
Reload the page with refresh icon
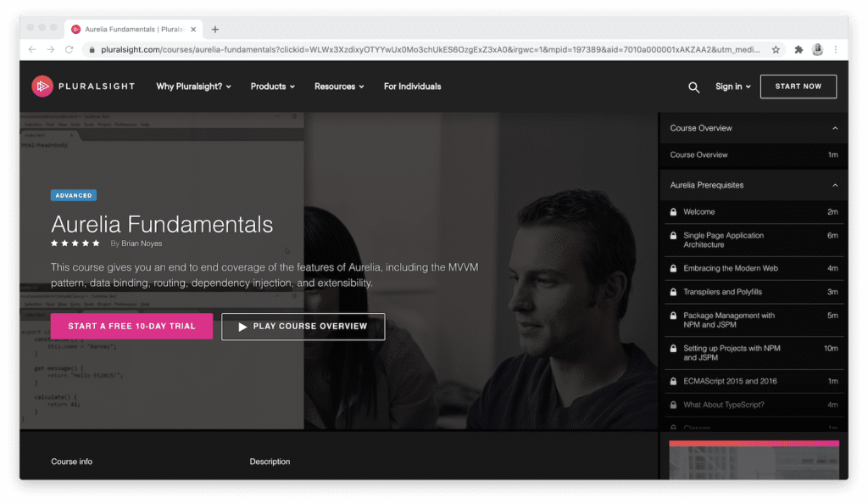70,49
